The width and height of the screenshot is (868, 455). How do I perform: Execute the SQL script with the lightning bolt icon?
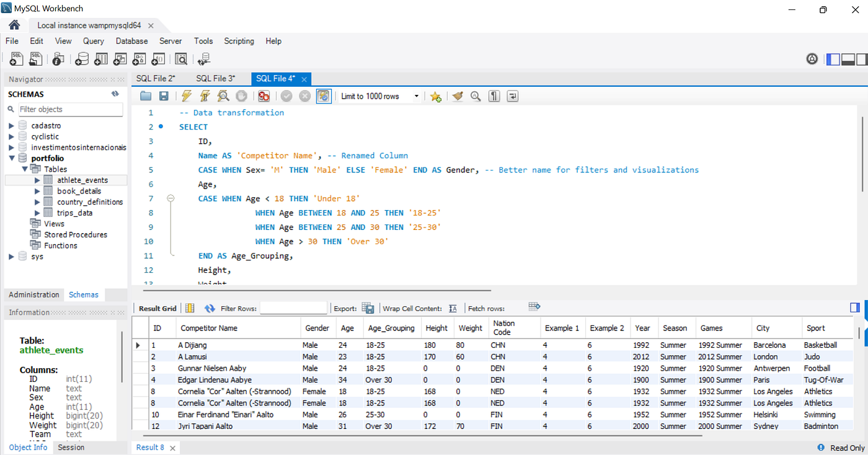click(x=185, y=96)
